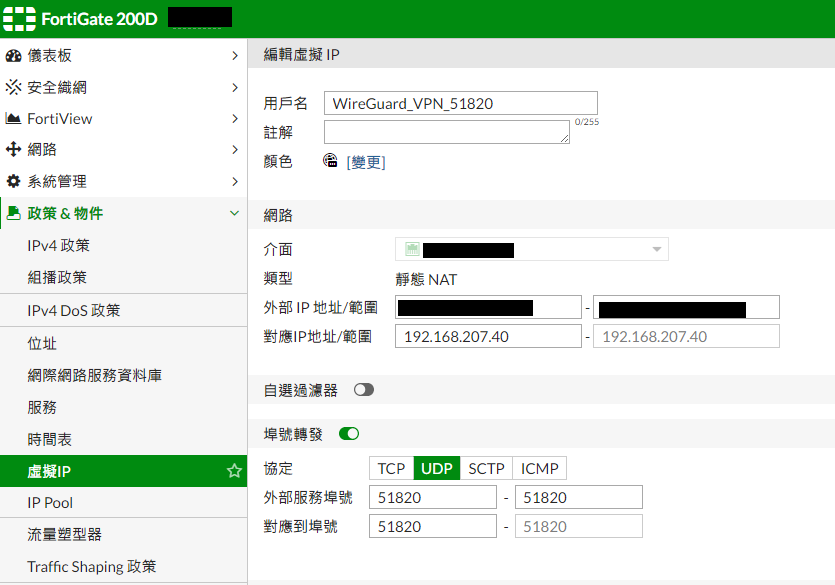Screen dimensions: 835x585
Task: Click the 編輯虛擬 IP page title
Action: coord(301,54)
